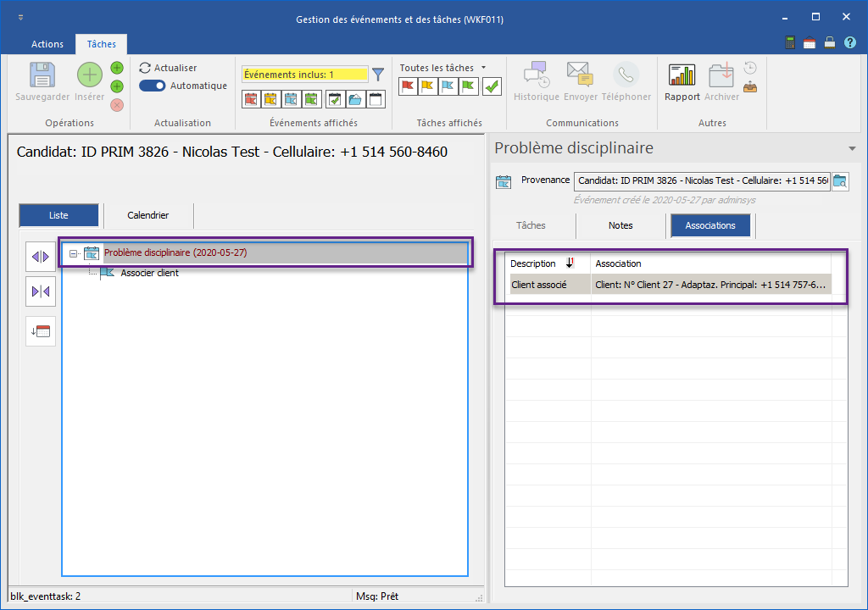
Task: Open the Notes tab in event details
Action: 620,225
